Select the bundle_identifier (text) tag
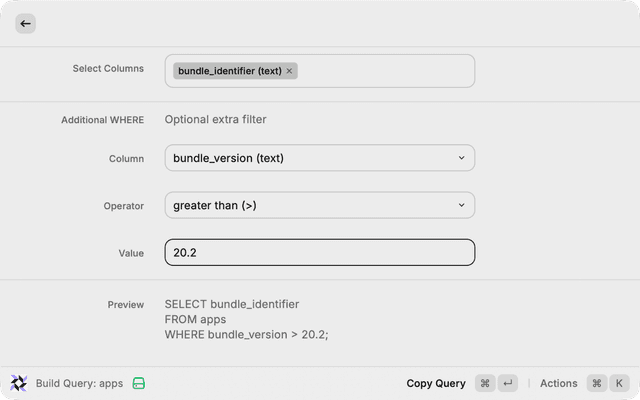Viewport: 640px width, 400px height. [x=228, y=71]
